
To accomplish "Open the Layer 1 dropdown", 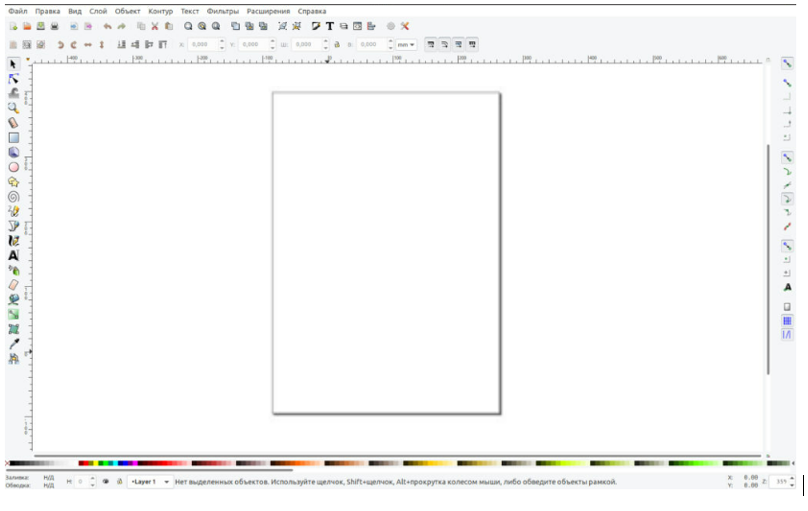I will 150,482.
